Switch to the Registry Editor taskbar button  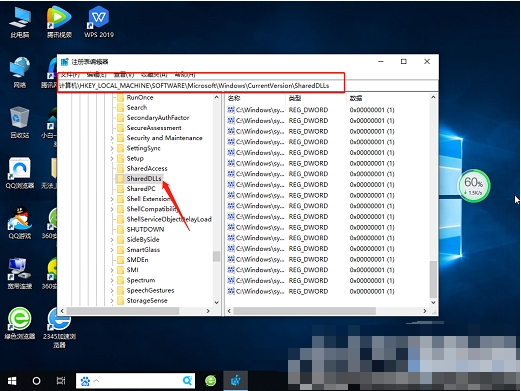(x=235, y=381)
